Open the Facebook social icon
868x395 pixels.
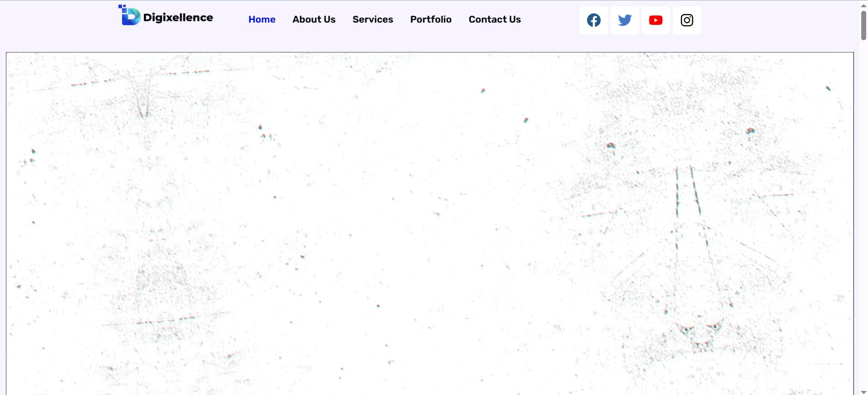594,20
